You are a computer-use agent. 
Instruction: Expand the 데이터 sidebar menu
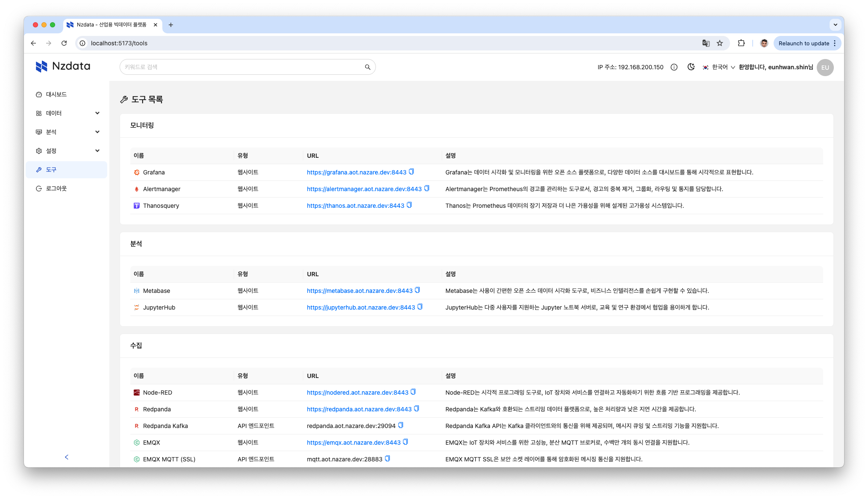(67, 113)
